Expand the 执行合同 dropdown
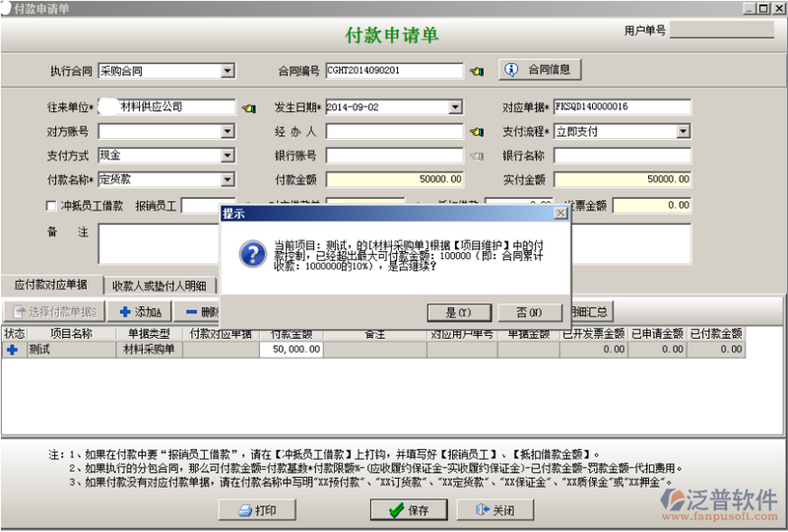This screenshot has height=532, width=788. 228,71
